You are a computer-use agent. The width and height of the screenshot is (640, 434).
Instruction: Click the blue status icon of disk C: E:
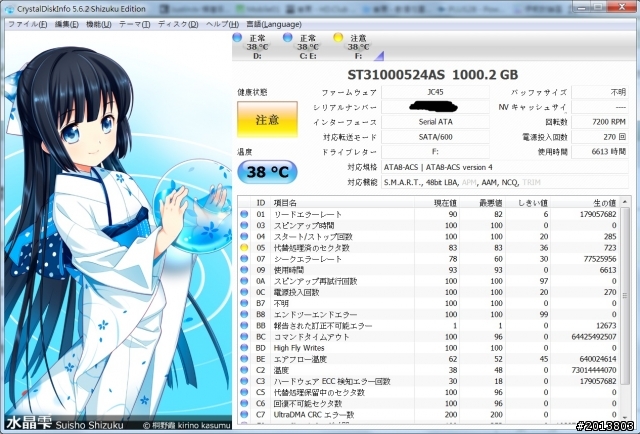click(288, 38)
